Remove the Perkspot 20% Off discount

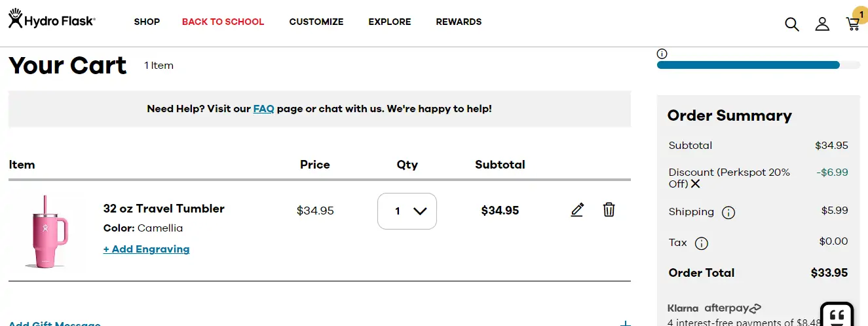[696, 184]
